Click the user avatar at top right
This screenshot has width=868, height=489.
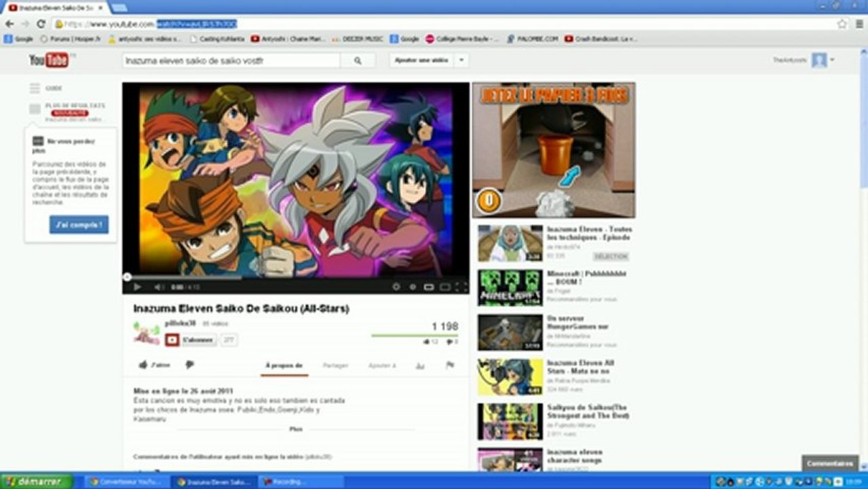tap(819, 60)
